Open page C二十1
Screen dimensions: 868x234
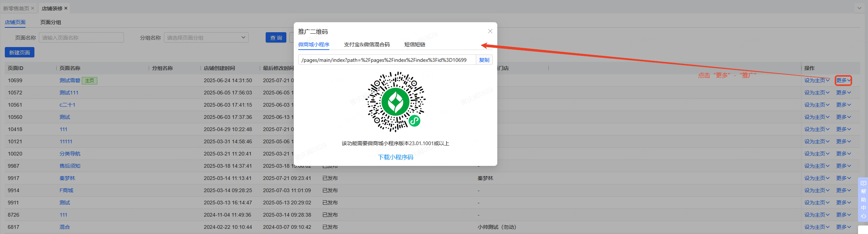(67, 105)
